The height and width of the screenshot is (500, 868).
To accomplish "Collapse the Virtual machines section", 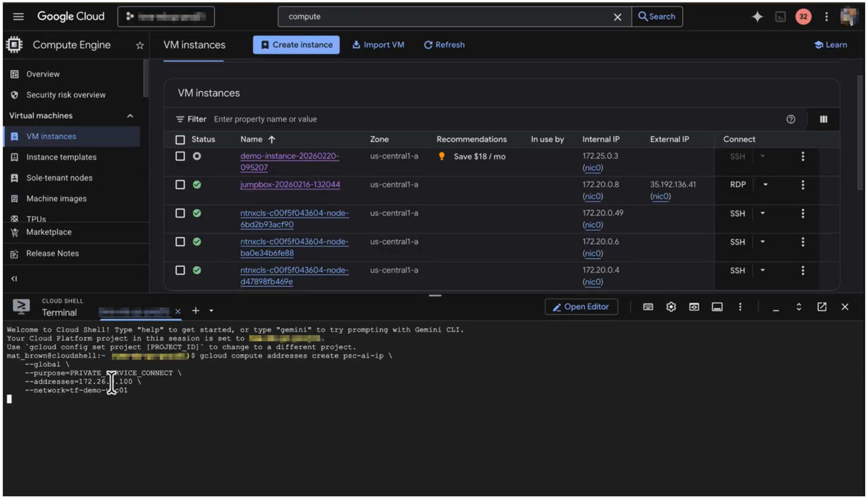I will click(130, 116).
